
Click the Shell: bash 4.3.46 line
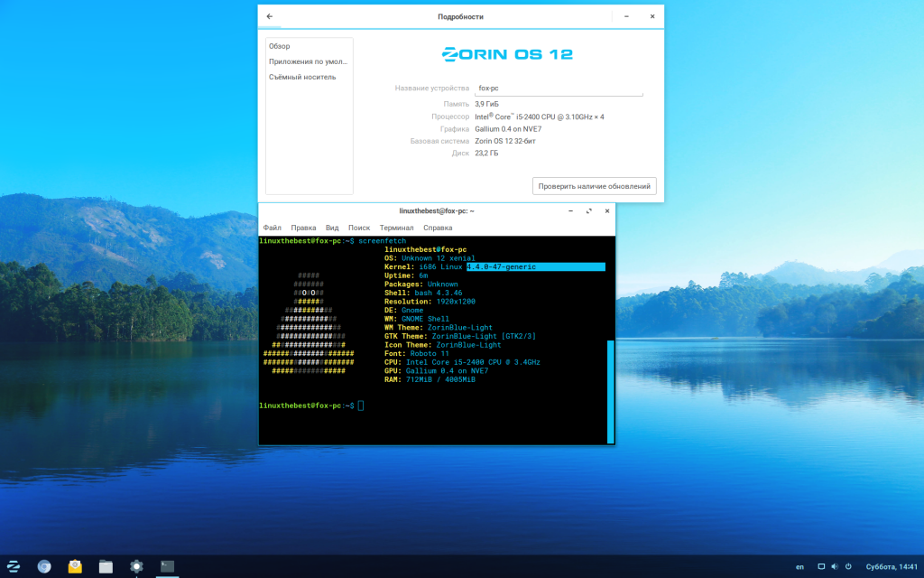pyautogui.click(x=423, y=293)
